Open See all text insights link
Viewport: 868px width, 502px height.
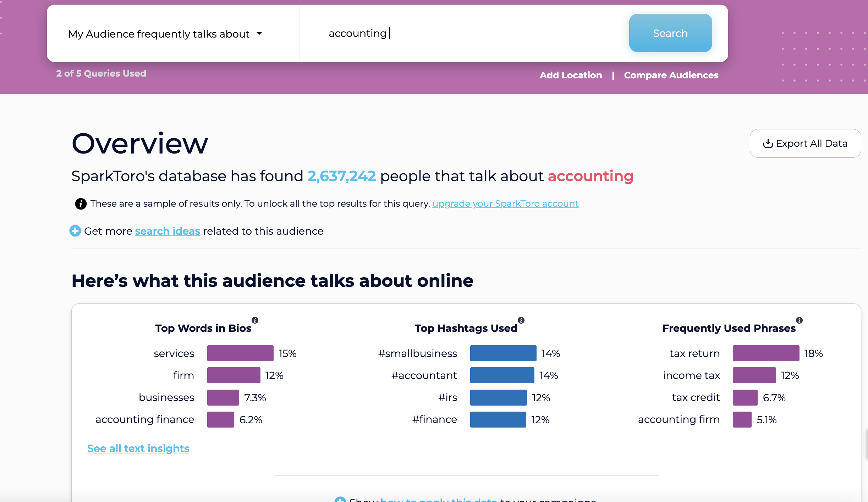coord(138,448)
